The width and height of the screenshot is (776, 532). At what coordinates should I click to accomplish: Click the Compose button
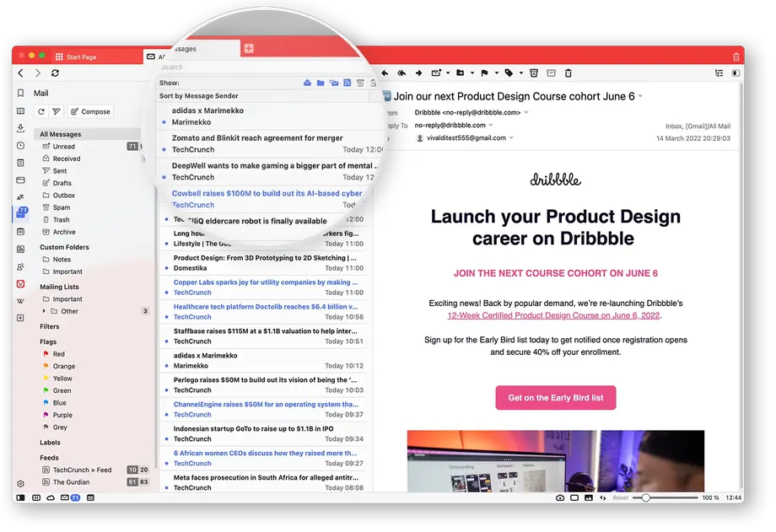coord(90,112)
